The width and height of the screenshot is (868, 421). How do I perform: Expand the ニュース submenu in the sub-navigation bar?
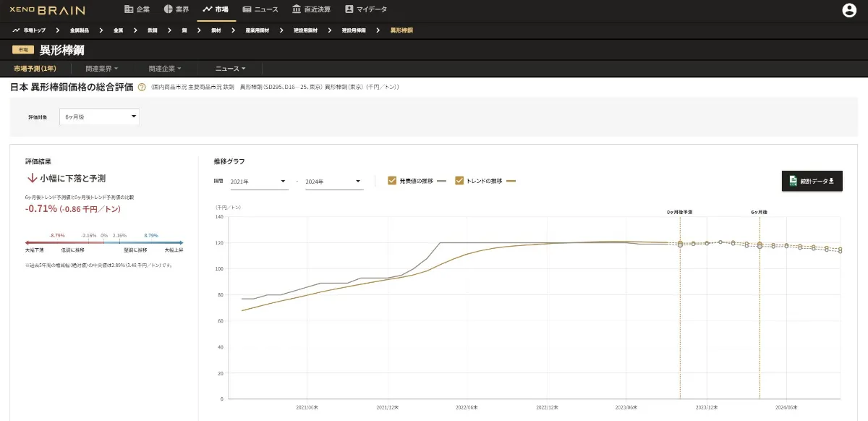tap(230, 69)
